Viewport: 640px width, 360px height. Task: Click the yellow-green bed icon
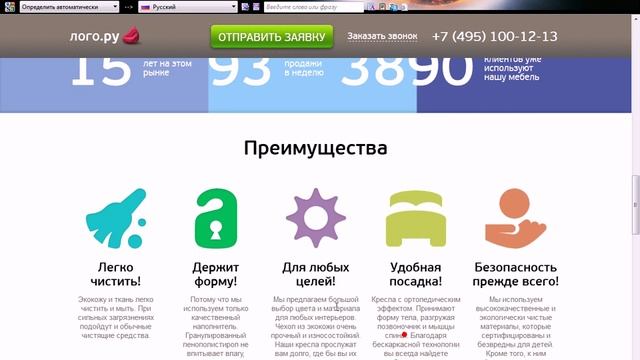[416, 219]
